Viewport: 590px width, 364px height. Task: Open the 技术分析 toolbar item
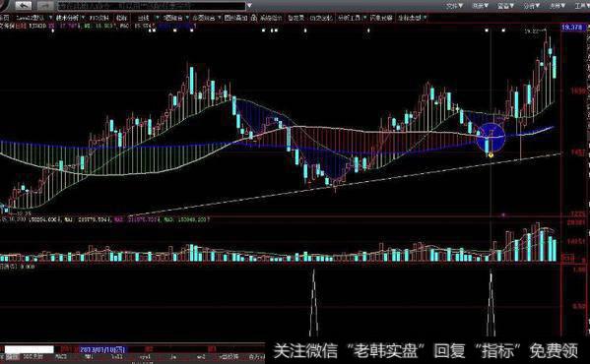(67, 18)
